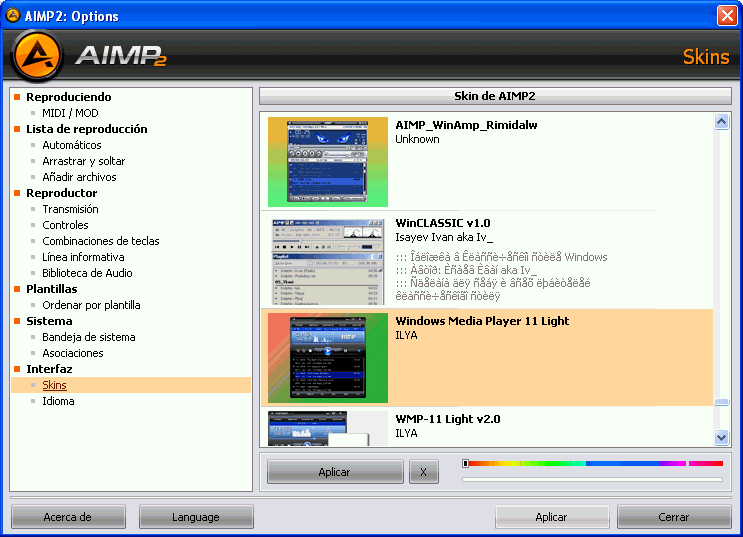This screenshot has height=537, width=743.
Task: Click the Acerca de button
Action: tap(68, 517)
